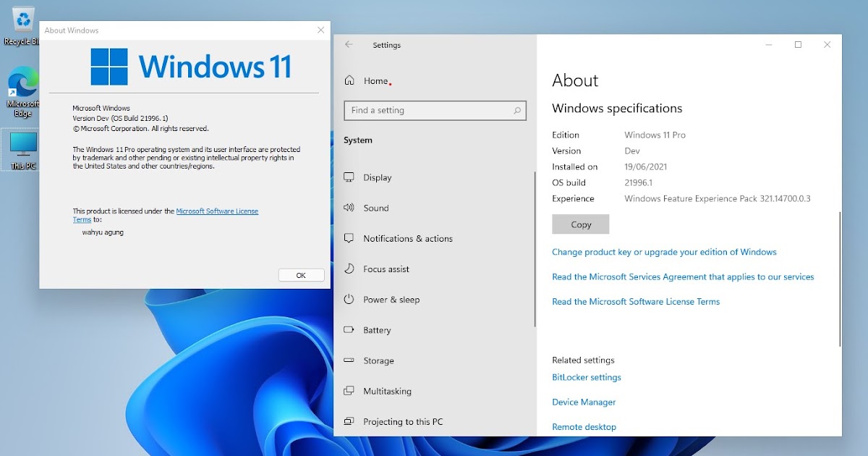The width and height of the screenshot is (868, 456).
Task: Open Device Manager from Related settings
Action: coord(584,402)
